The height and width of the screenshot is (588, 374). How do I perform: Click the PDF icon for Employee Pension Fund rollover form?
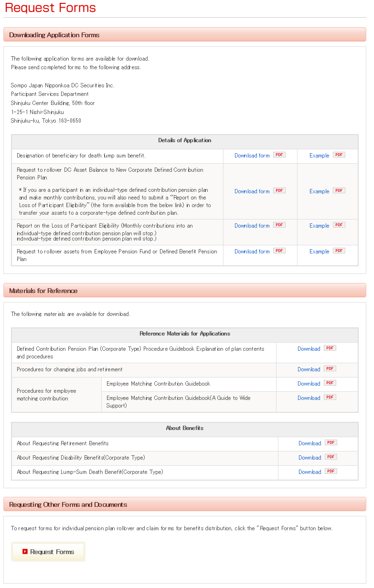(279, 251)
